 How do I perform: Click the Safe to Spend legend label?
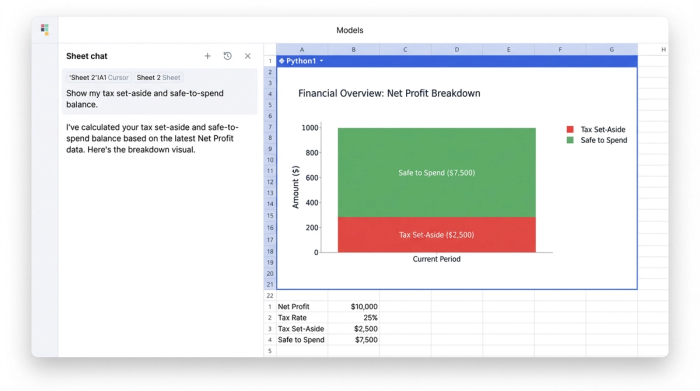pos(604,140)
